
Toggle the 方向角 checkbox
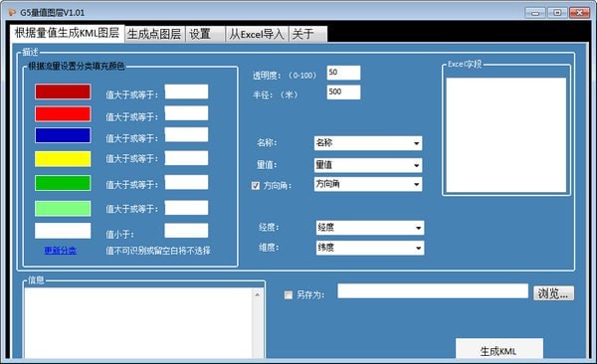coord(256,185)
